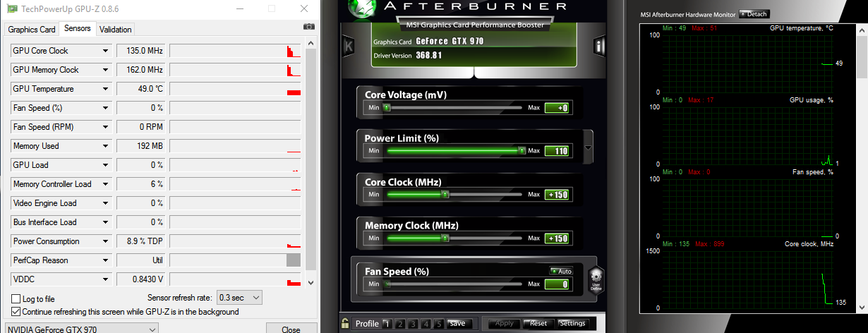The image size is (868, 333).
Task: Click the Memory Clock slider handle
Action: (x=445, y=238)
